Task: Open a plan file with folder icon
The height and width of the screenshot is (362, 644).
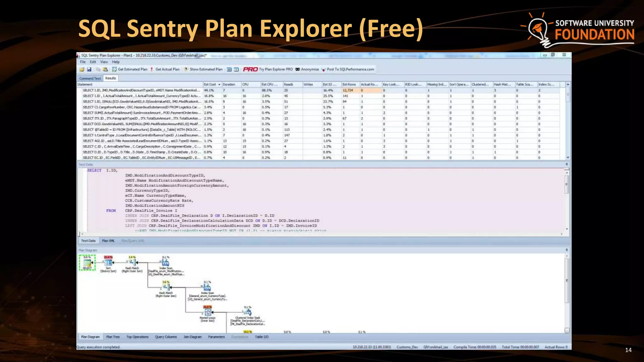Action: click(82, 69)
